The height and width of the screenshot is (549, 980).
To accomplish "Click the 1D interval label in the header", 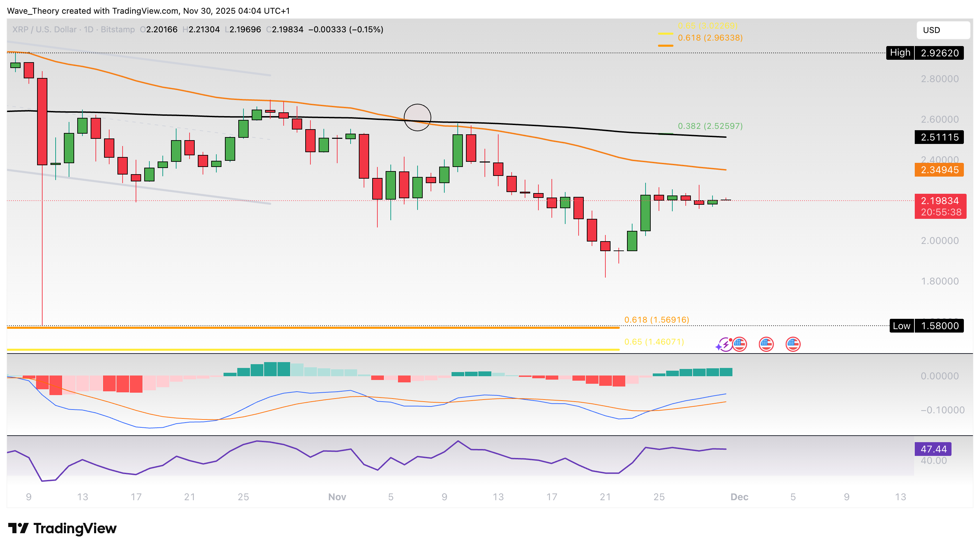I will coord(89,29).
